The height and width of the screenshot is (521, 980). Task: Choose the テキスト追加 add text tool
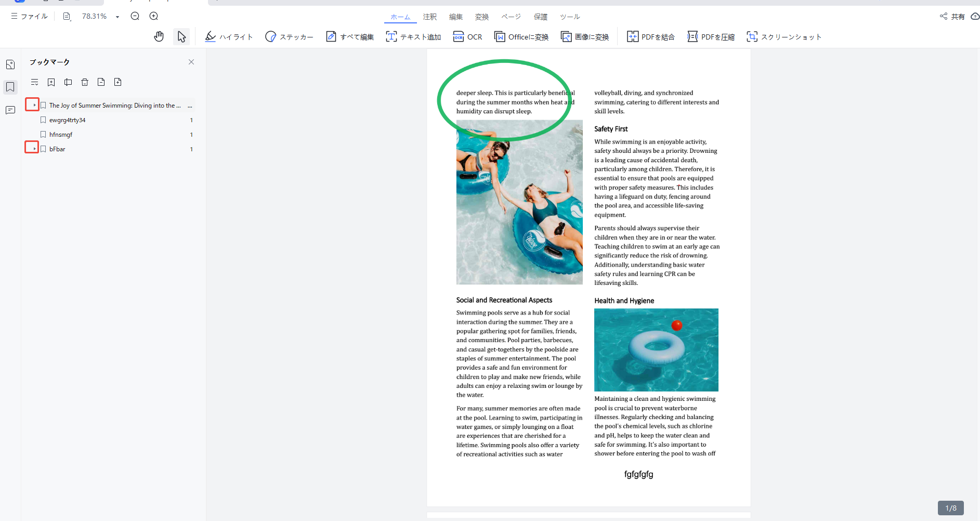(413, 37)
